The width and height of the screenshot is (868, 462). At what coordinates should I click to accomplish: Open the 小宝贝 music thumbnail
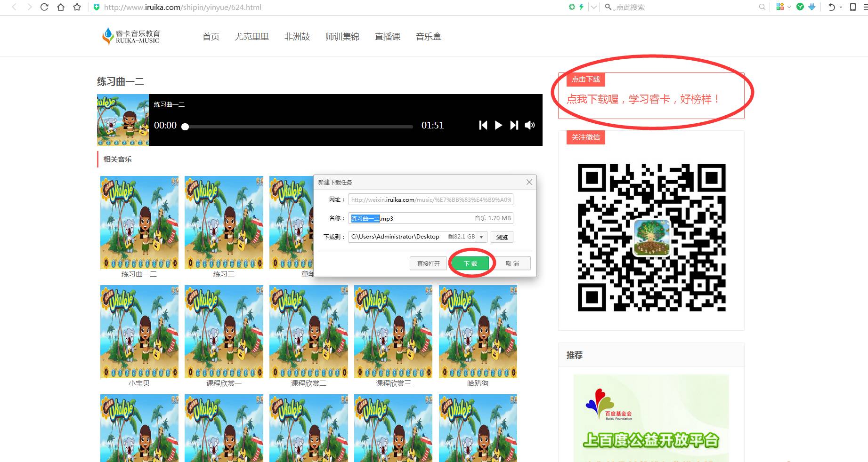pos(139,332)
